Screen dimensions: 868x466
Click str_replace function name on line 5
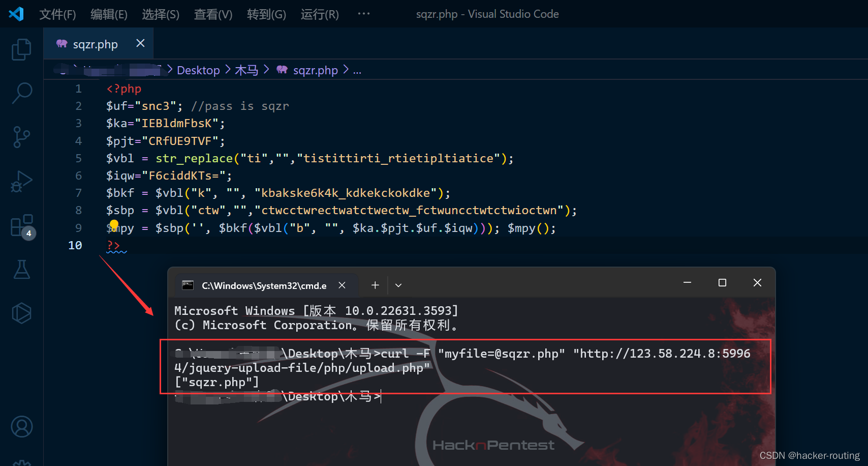(x=194, y=158)
